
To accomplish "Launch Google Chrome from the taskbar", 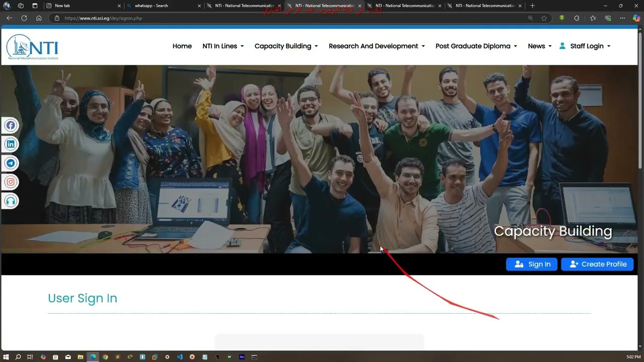I will click(x=105, y=357).
